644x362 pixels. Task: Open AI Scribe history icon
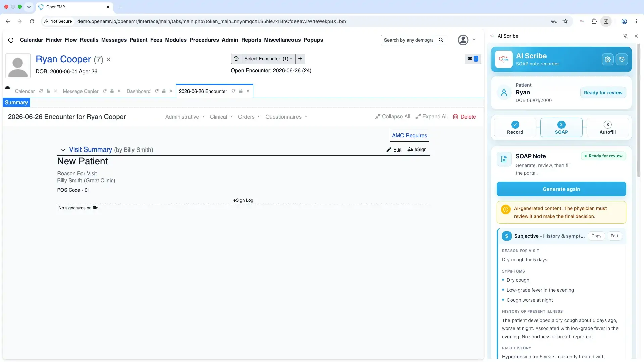622,59
